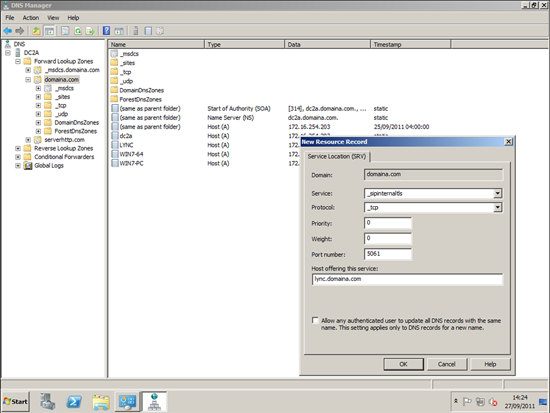The image size is (550, 413).
Task: Select the WIN7-64 host record
Action: (131, 154)
